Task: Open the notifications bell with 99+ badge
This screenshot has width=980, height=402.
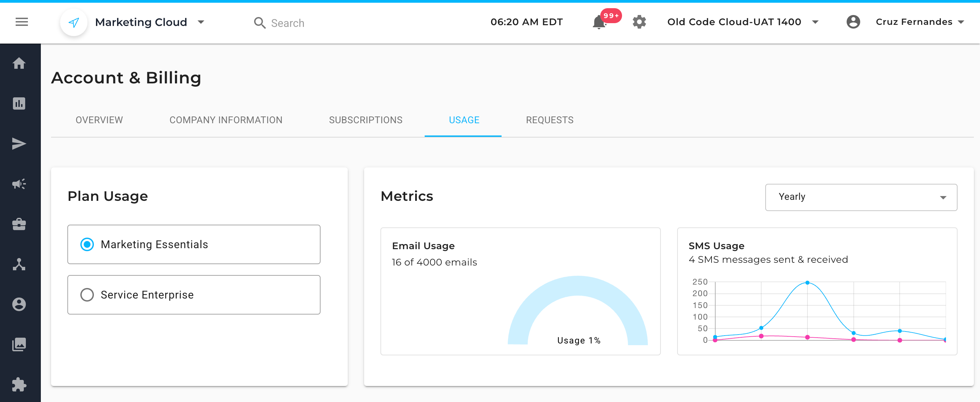Action: pos(599,22)
